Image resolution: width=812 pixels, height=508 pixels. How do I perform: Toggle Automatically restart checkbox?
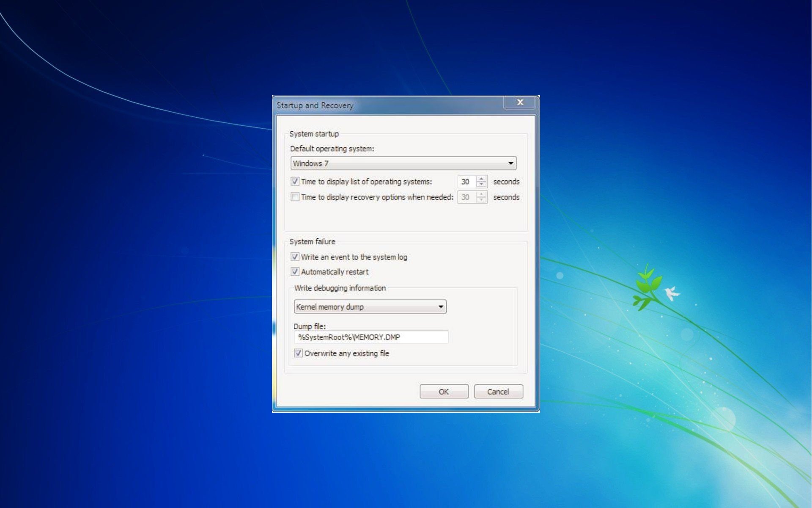(295, 272)
